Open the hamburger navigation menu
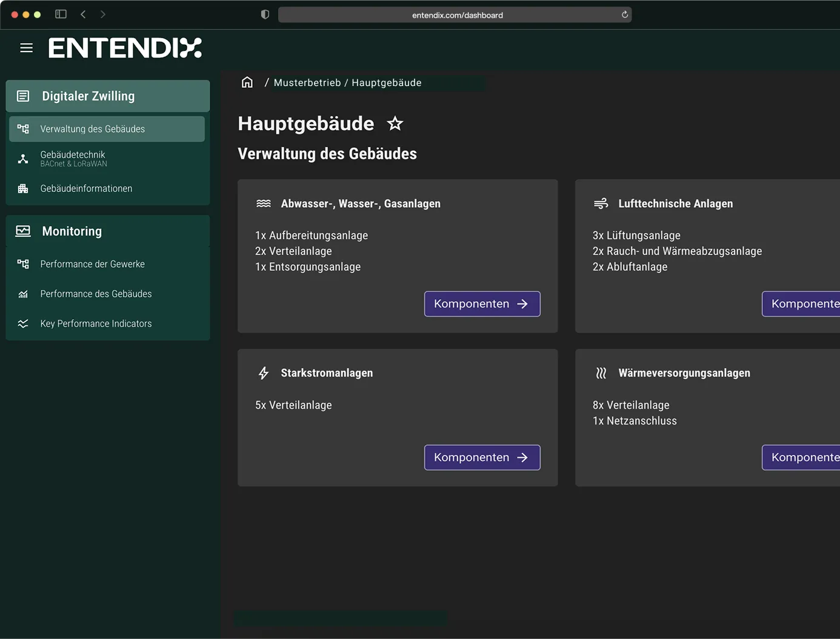This screenshot has width=840, height=639. tap(26, 48)
